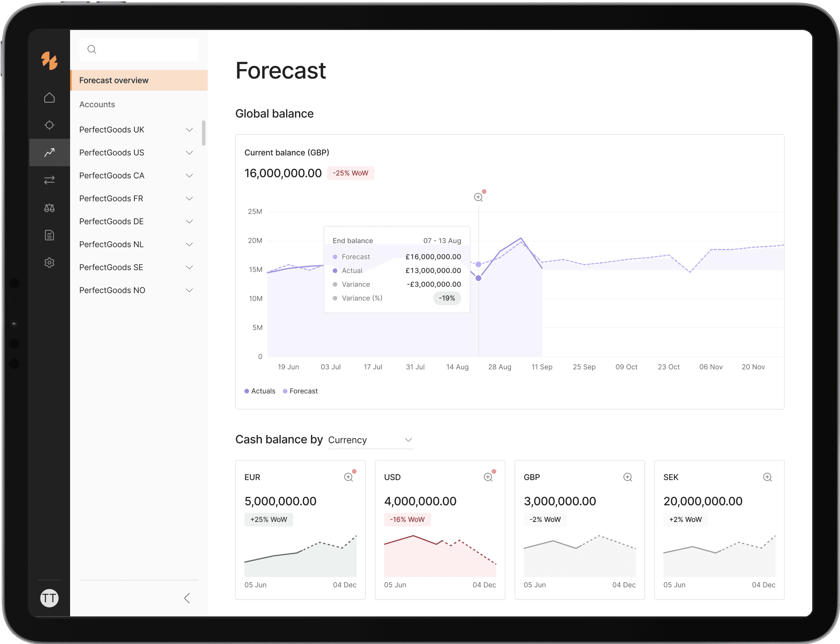This screenshot has height=644, width=840.
Task: Open the Home icon in sidebar
Action: click(x=49, y=98)
